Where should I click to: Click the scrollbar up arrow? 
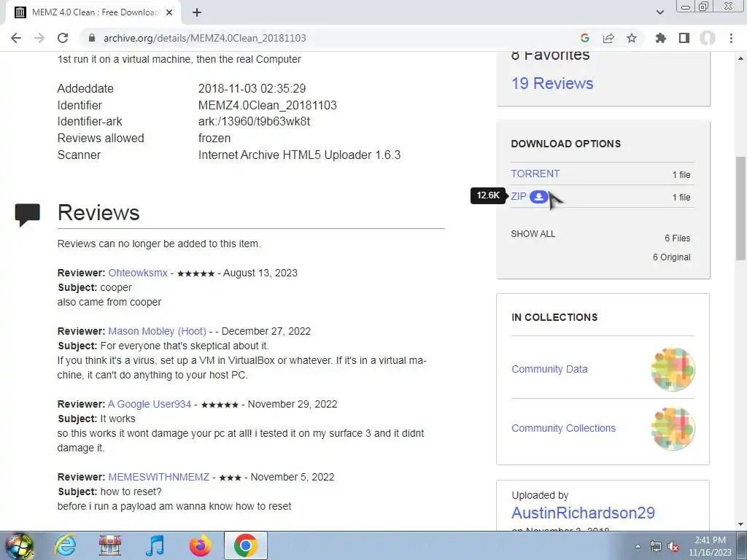click(740, 58)
